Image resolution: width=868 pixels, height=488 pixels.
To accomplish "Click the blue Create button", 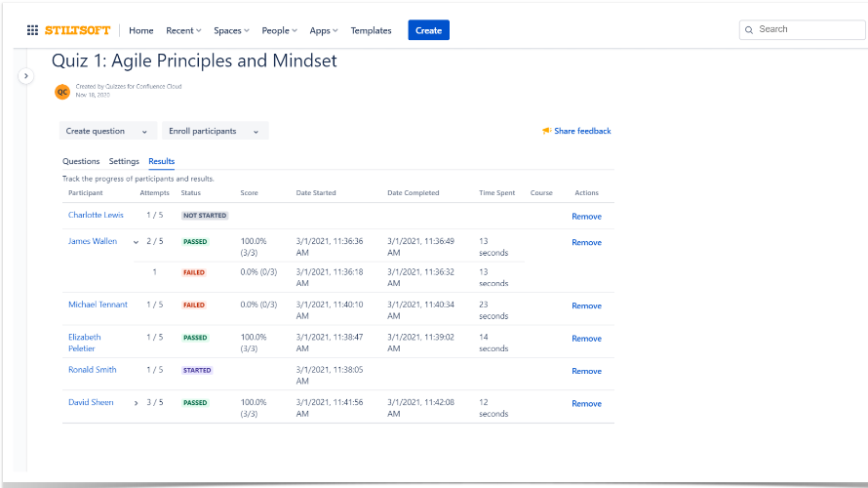I will tap(428, 31).
